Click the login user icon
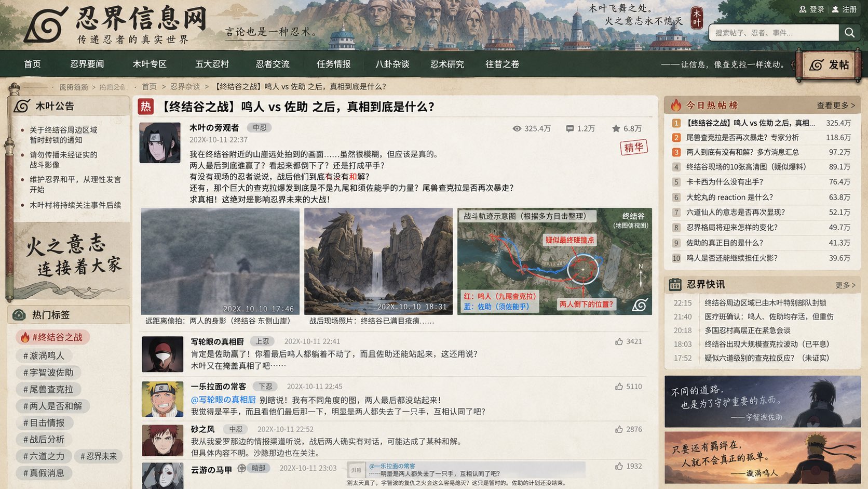The image size is (868, 489). [803, 9]
